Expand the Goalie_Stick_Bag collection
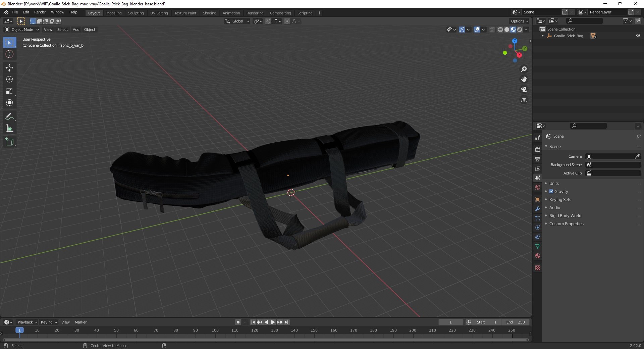644x349 pixels. pyautogui.click(x=543, y=36)
